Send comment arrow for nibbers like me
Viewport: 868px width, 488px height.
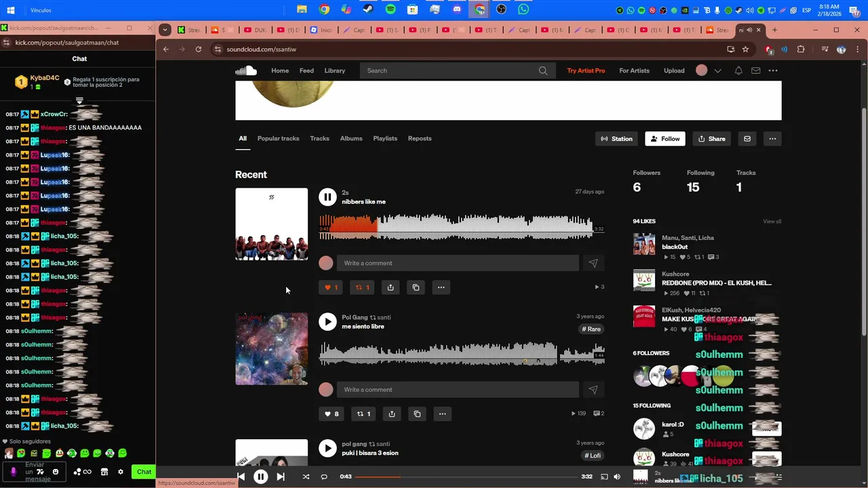coord(593,263)
